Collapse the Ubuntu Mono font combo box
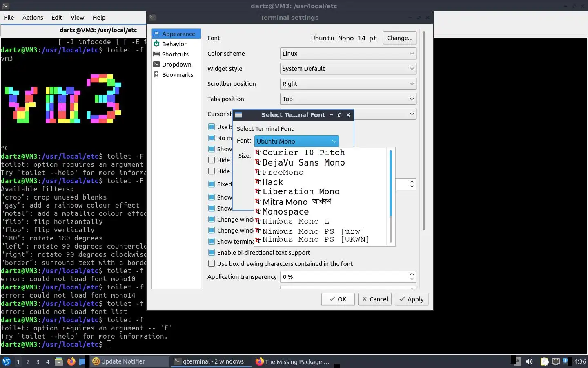Viewport: 588px width, 368px height. click(x=296, y=141)
